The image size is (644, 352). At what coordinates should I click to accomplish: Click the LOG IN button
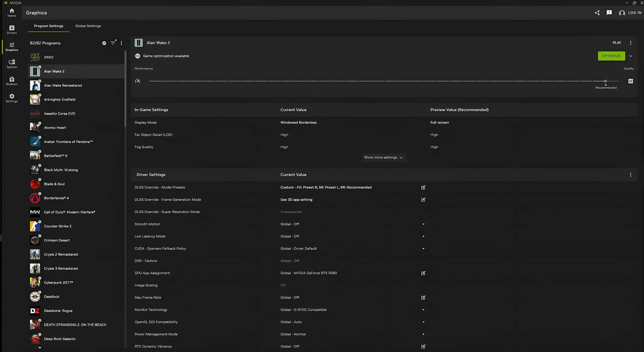pyautogui.click(x=630, y=13)
